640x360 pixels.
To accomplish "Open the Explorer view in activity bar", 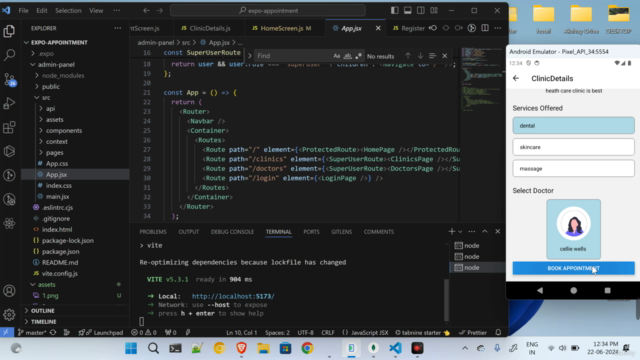I will tap(9, 31).
